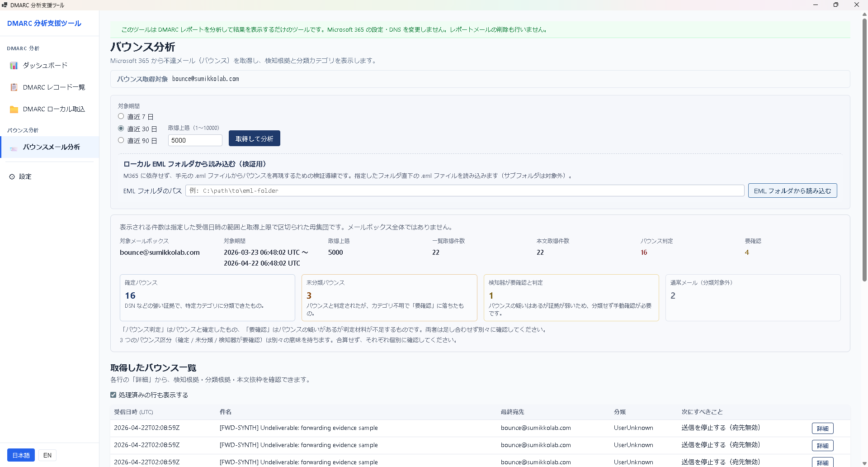Click the DMARC 分析支援ツール sidebar title

point(44,23)
